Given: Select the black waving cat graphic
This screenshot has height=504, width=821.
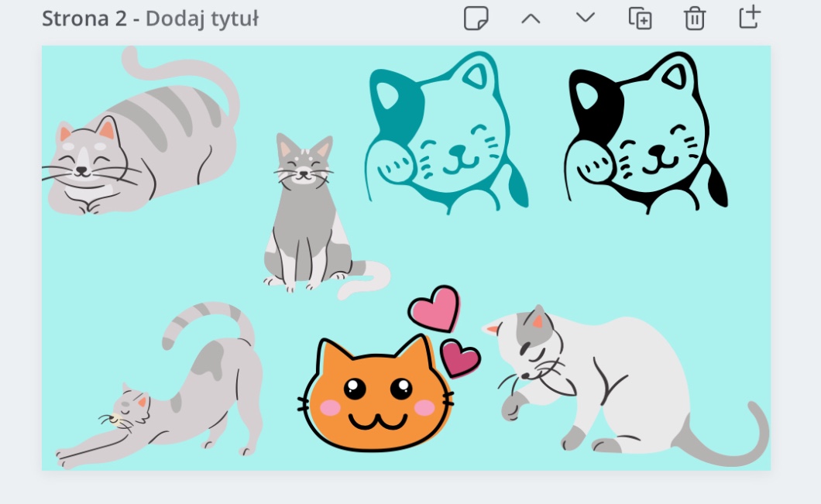Looking at the screenshot, I should click(x=647, y=135).
